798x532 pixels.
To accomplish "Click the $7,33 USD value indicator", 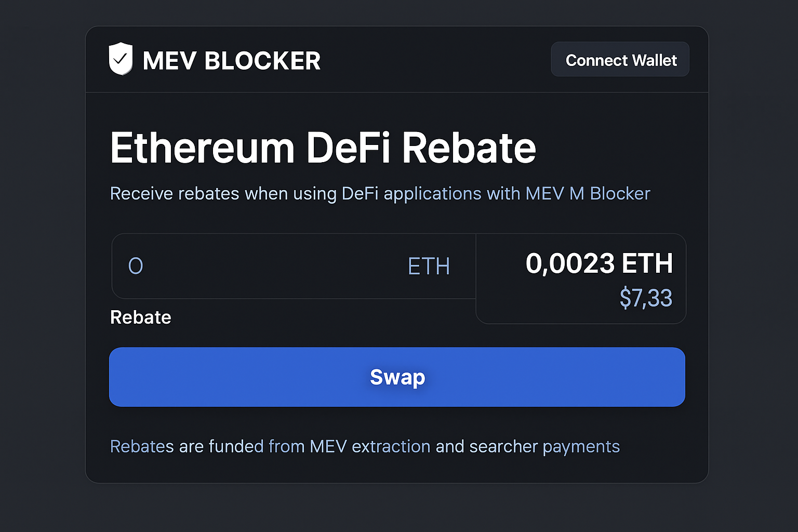I will point(646,298).
